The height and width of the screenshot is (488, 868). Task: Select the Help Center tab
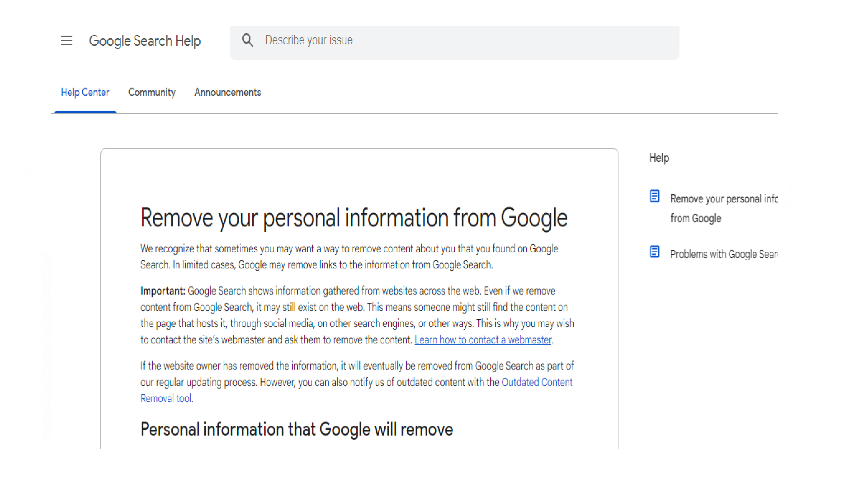coord(85,92)
